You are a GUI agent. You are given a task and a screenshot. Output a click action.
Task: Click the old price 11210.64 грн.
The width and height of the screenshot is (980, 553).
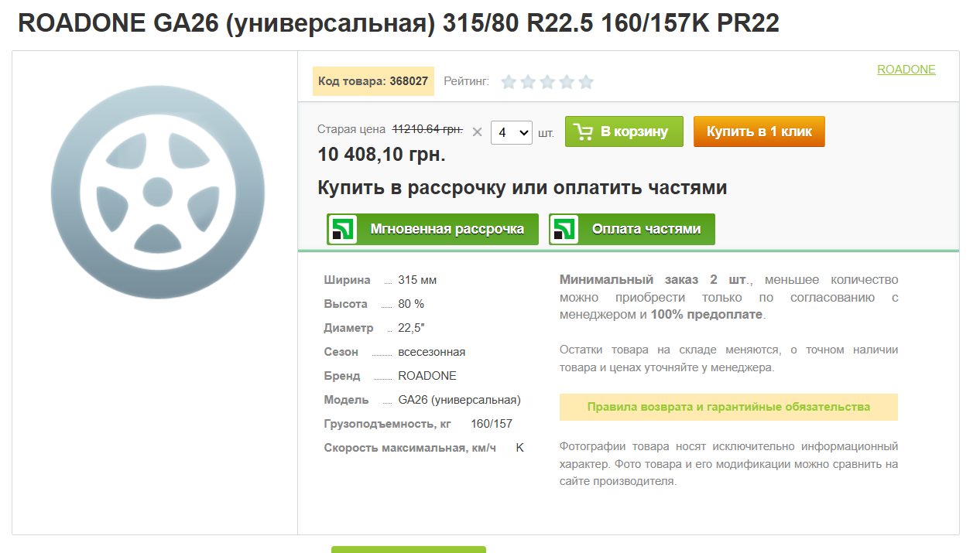(428, 129)
